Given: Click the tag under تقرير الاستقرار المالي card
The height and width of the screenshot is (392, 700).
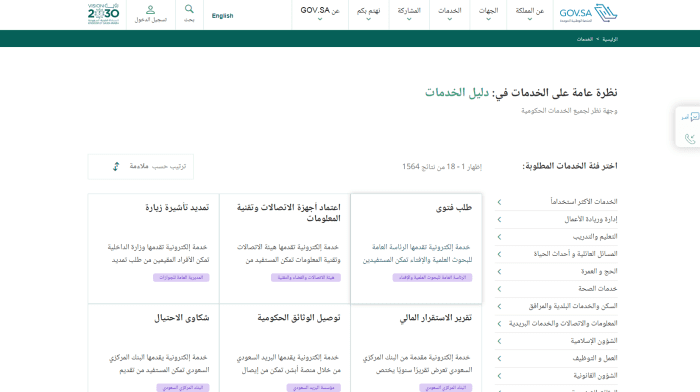Looking at the screenshot, I should coord(446,388).
